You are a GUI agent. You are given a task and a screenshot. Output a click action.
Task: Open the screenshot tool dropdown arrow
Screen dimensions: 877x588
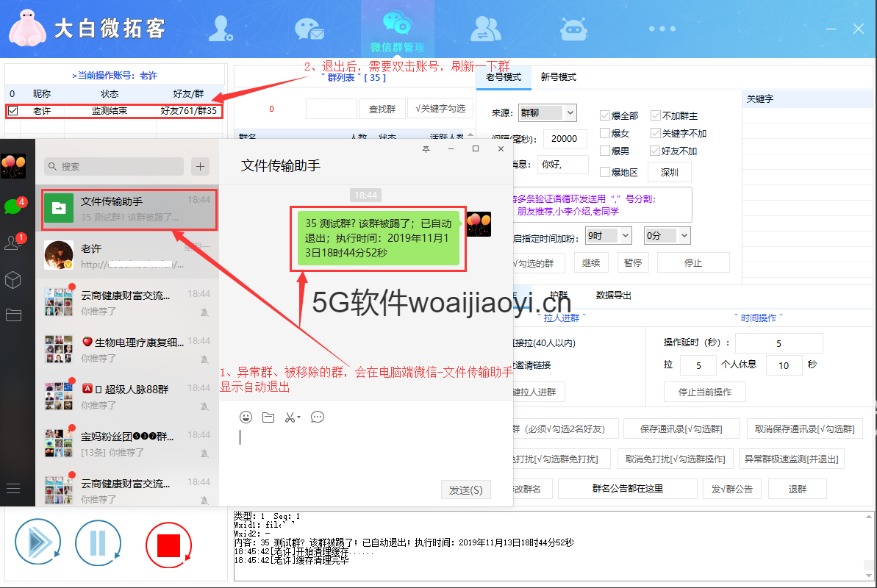[x=298, y=417]
